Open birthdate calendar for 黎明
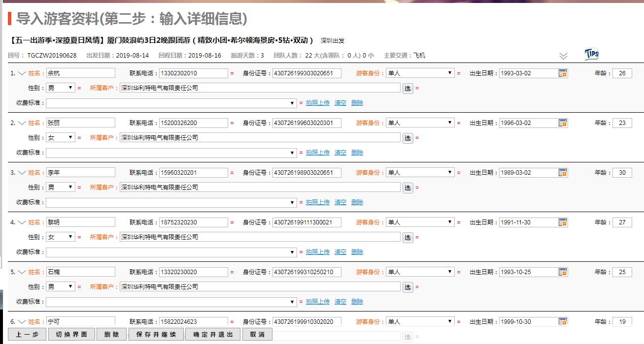This screenshot has width=644, height=344. [563, 222]
